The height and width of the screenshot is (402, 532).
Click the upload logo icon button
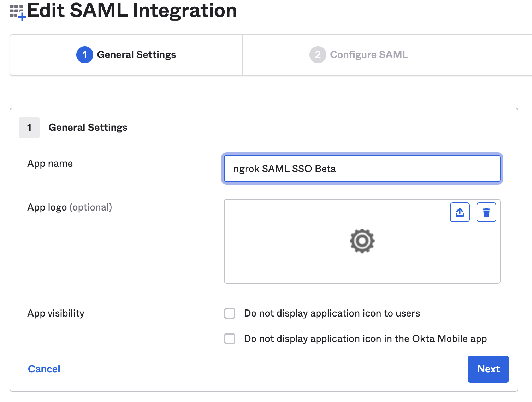point(460,212)
